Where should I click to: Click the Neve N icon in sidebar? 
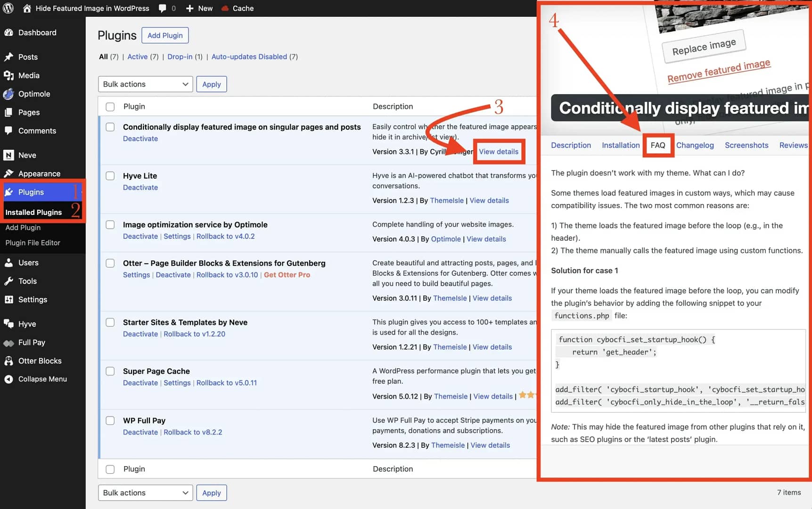coord(8,155)
